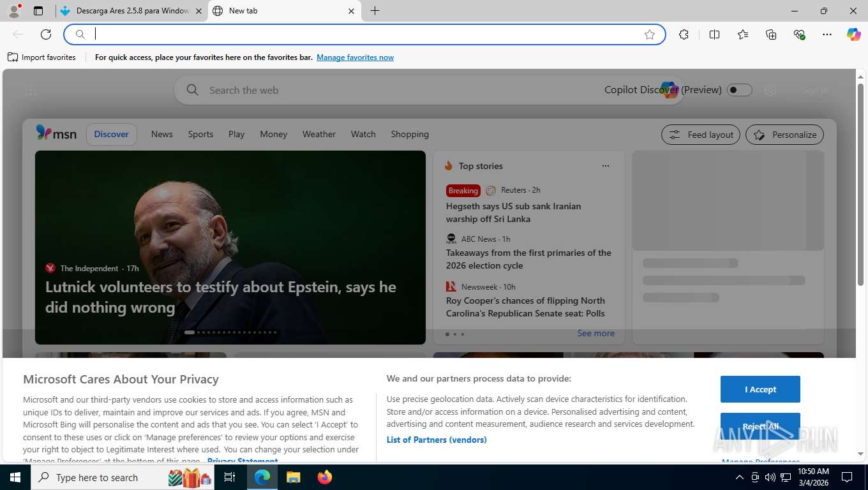The height and width of the screenshot is (490, 868).
Task: Open Browser essentials heart icon
Action: 799,34
